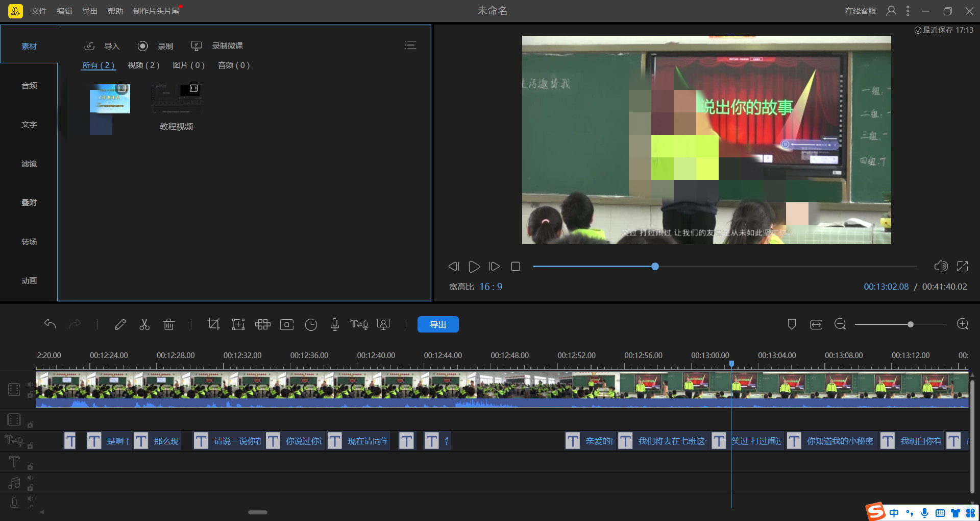
Task: Play the preview video
Action: click(474, 266)
